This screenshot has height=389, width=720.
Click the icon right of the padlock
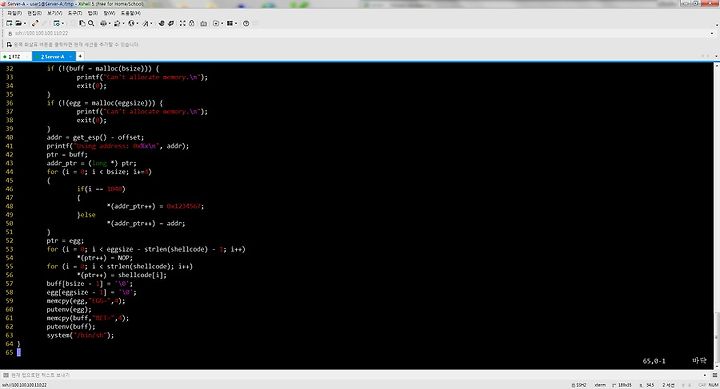coord(203,23)
